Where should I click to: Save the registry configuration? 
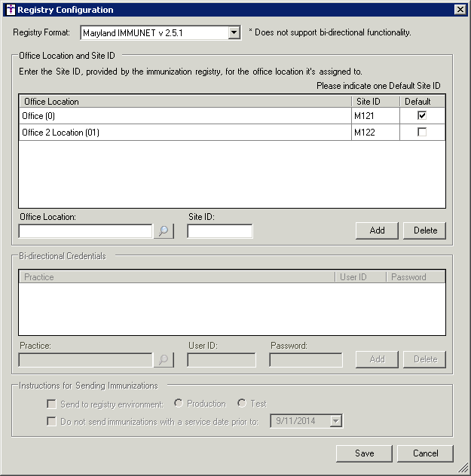365,453
